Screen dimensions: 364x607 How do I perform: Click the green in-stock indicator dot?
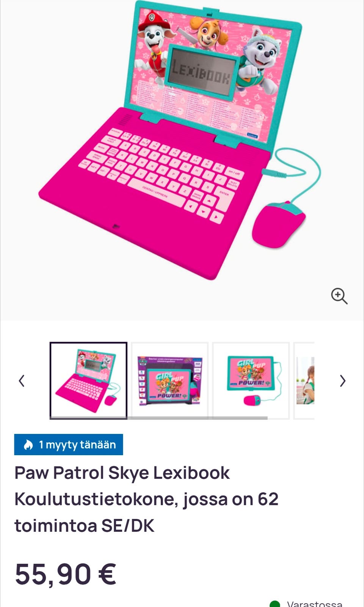tap(275, 604)
